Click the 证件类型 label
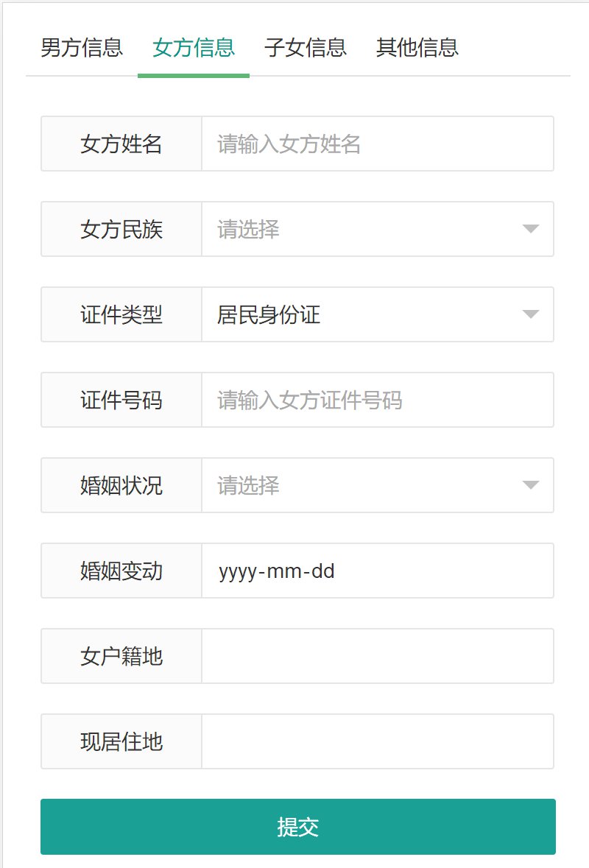The width and height of the screenshot is (589, 868). pos(121,315)
